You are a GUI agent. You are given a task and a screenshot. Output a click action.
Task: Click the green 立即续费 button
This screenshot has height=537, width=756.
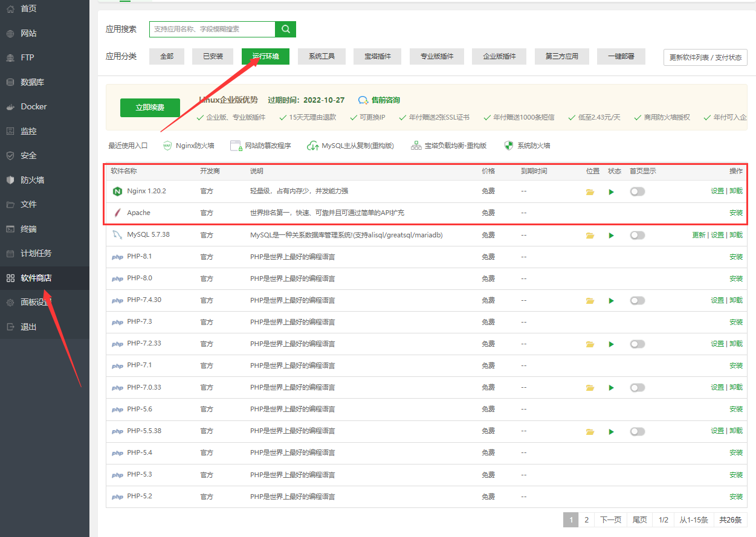tap(150, 108)
